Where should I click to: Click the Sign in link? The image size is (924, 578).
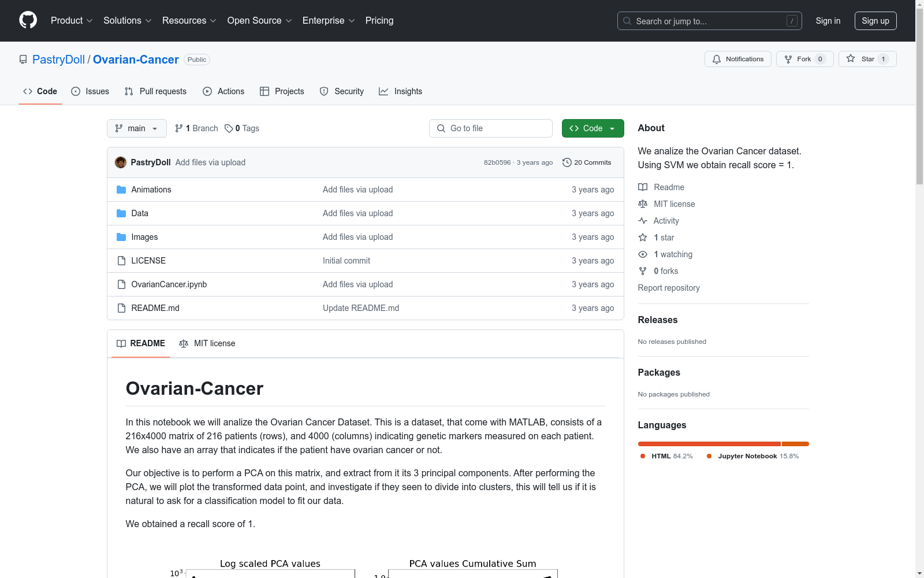[x=828, y=21]
